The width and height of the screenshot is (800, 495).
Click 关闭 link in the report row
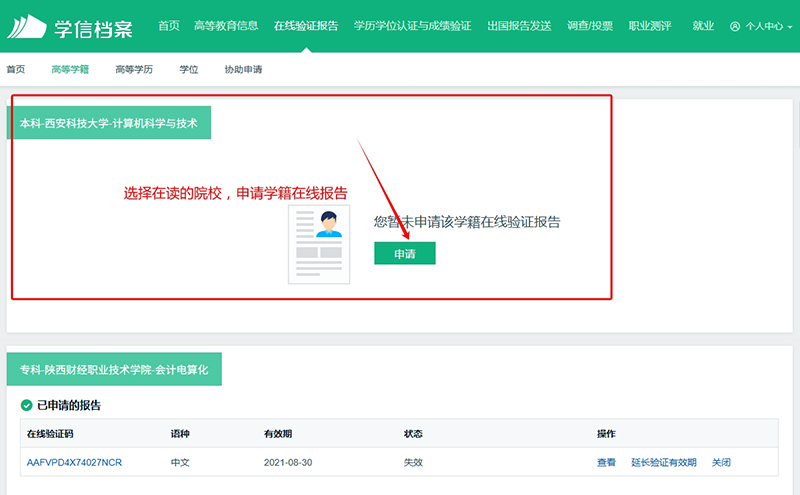pyautogui.click(x=721, y=462)
